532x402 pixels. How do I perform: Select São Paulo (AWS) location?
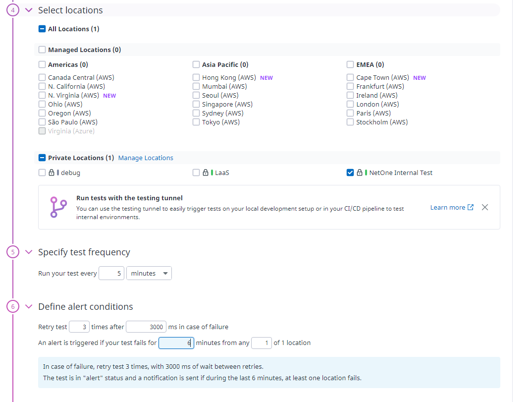point(42,122)
